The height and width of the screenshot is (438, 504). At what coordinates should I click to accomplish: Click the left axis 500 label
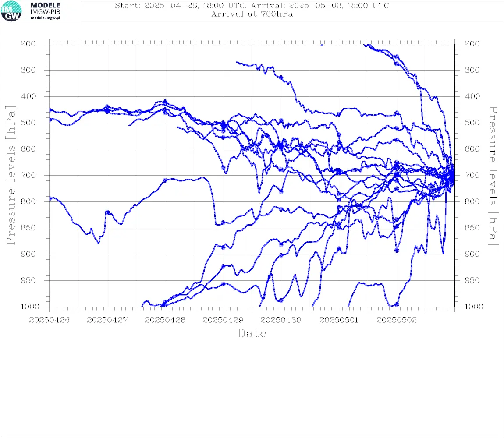coord(28,123)
